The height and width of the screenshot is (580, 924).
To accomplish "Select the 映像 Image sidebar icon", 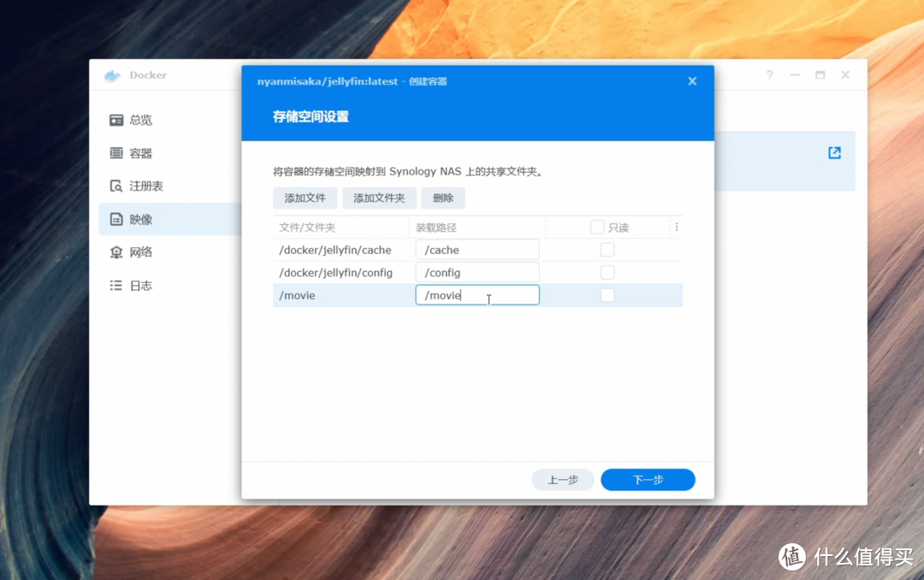I will [x=116, y=219].
